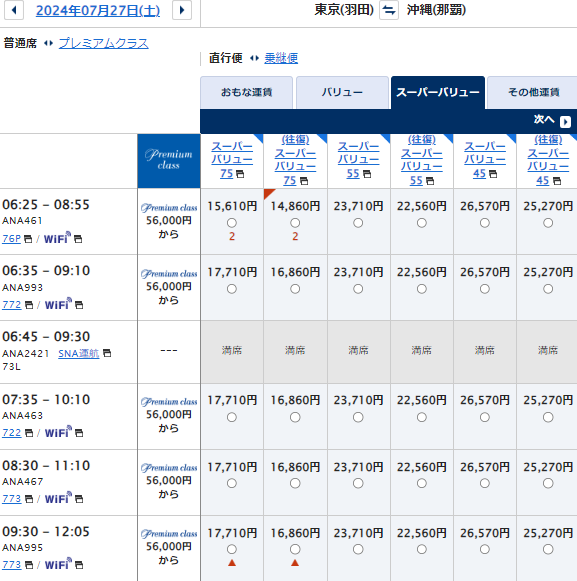This screenshot has width=577, height=581.
Task: Click popup icon next to 76P aircraft
Action: click(x=28, y=239)
